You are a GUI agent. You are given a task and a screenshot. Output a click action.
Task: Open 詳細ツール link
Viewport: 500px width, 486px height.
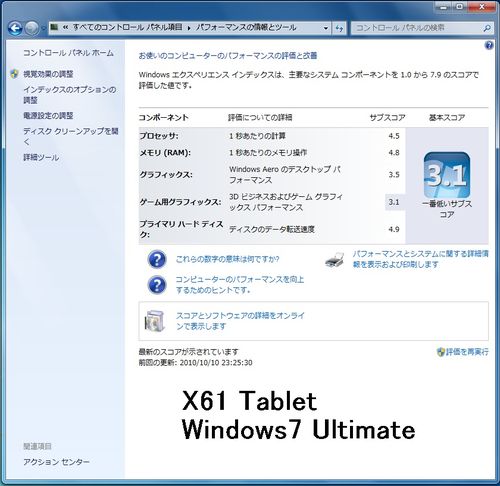pos(41,157)
